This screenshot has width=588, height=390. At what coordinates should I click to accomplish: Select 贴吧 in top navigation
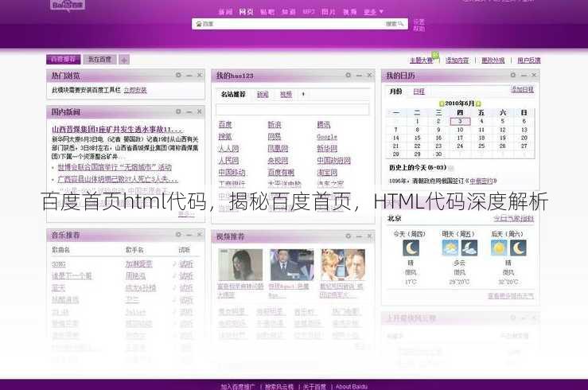pos(267,12)
